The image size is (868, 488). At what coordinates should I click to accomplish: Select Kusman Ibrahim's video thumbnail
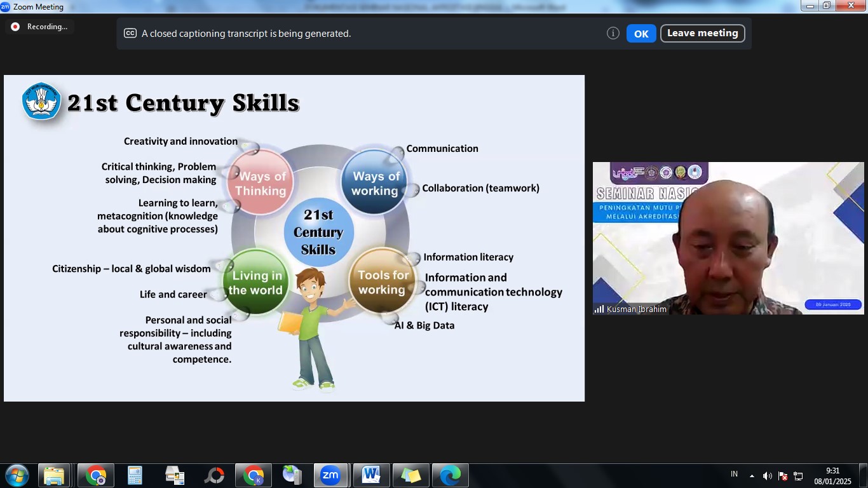(728, 238)
